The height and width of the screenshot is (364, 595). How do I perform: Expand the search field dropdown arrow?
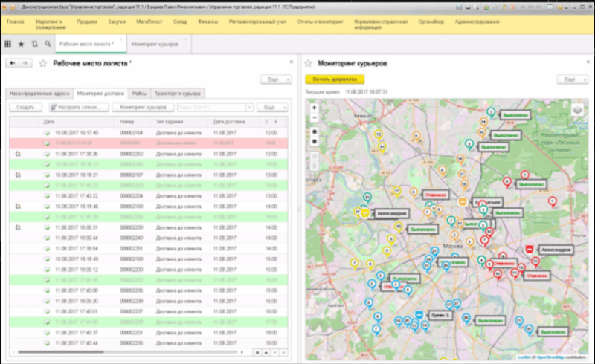[251, 107]
